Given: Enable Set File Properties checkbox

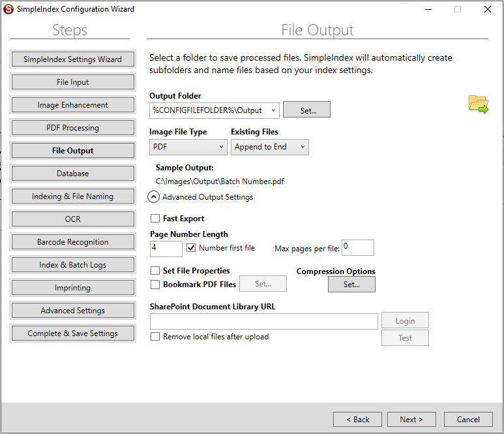Looking at the screenshot, I should 155,271.
